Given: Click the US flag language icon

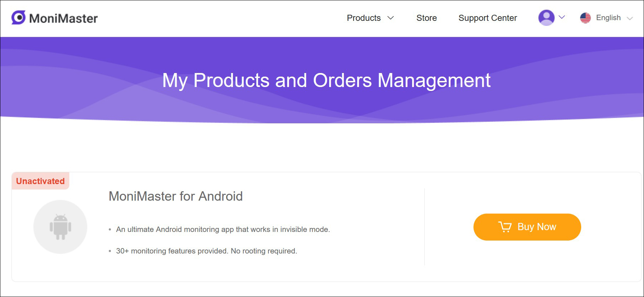Looking at the screenshot, I should tap(585, 18).
